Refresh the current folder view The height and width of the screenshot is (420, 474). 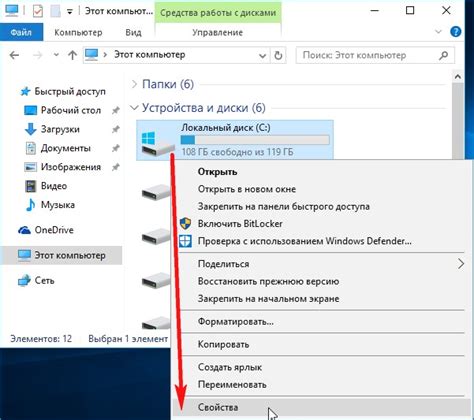pyautogui.click(x=278, y=55)
